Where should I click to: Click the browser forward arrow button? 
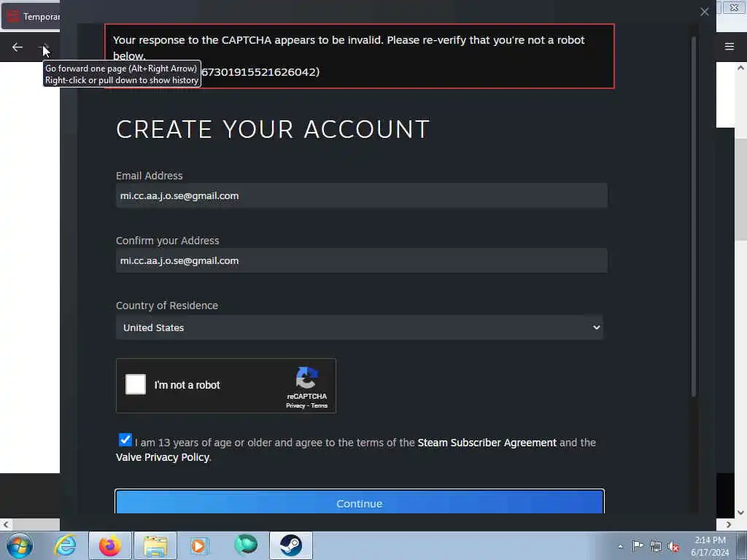click(44, 47)
